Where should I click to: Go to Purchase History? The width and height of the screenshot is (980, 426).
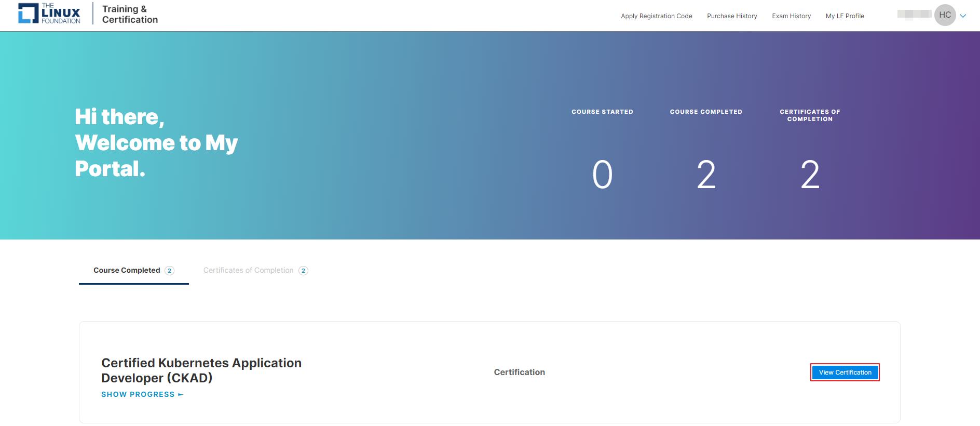(x=732, y=16)
